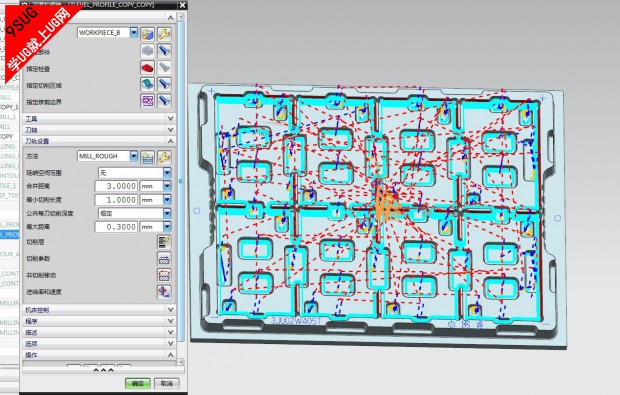
Task: Open the cut levels icon
Action: [x=164, y=241]
